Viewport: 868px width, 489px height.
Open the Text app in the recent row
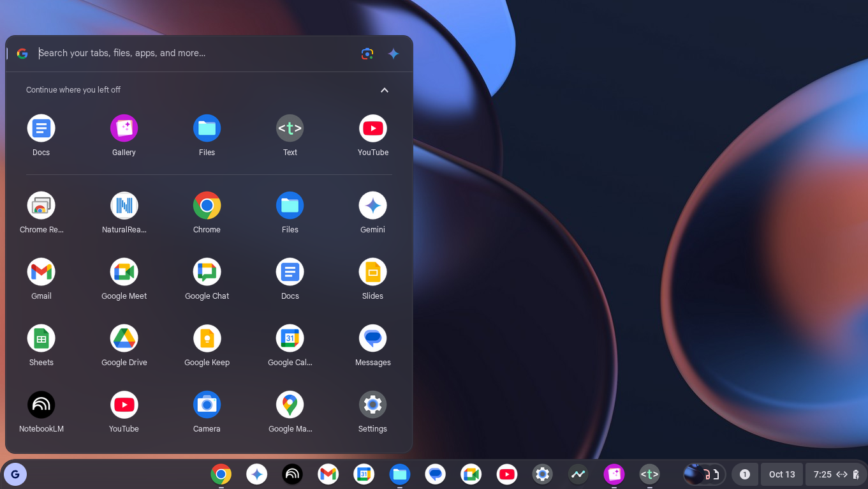point(290,128)
